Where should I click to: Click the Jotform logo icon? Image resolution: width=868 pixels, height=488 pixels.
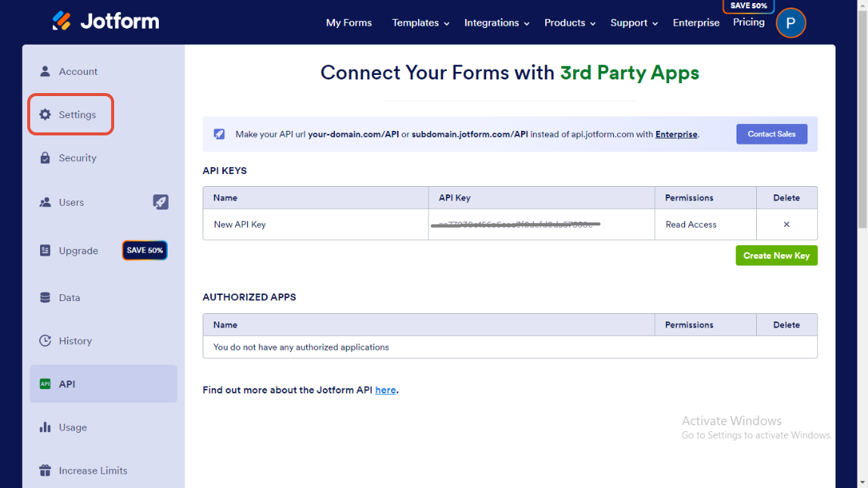[62, 21]
